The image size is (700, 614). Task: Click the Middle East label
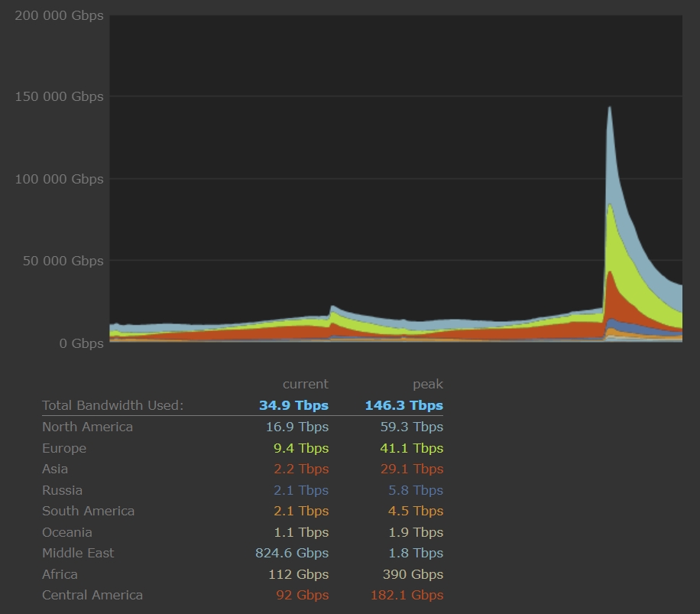pyautogui.click(x=78, y=553)
